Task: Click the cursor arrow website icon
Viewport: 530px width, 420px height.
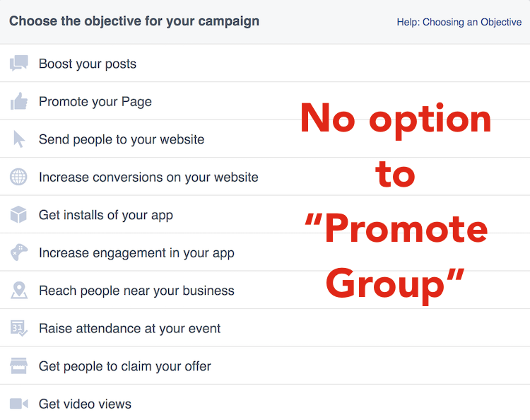Action: (x=18, y=139)
